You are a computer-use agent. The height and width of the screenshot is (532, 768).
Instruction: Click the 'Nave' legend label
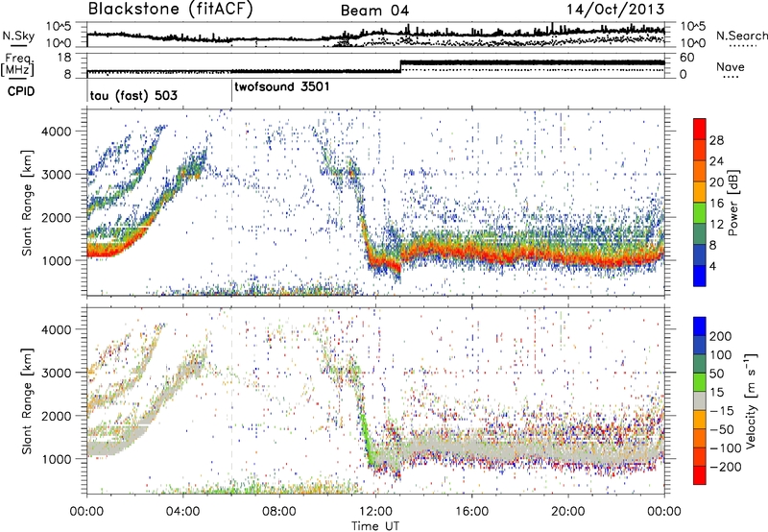(x=731, y=66)
